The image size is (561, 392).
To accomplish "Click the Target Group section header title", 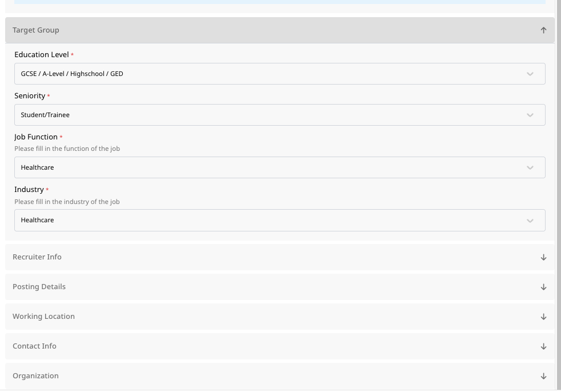I will [36, 30].
